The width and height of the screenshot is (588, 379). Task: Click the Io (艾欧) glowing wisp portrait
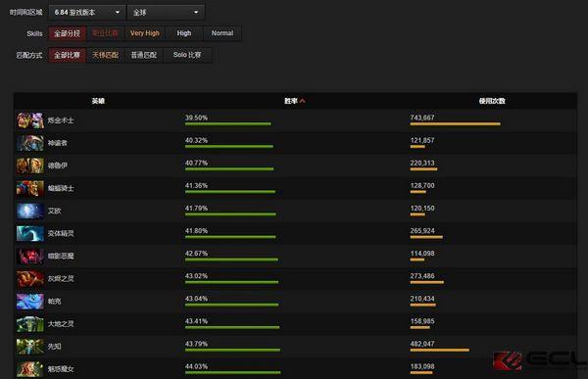pos(30,211)
